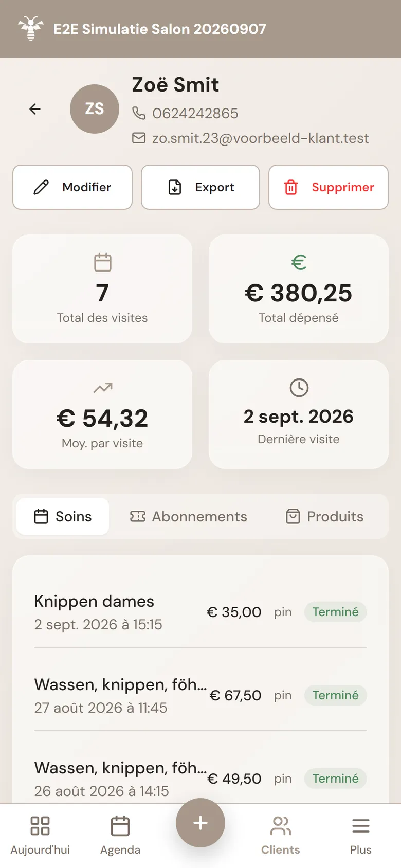The height and width of the screenshot is (868, 401).
Task: Click the email zo.smit.23@voorbeeld-klant.test
Action: (260, 138)
